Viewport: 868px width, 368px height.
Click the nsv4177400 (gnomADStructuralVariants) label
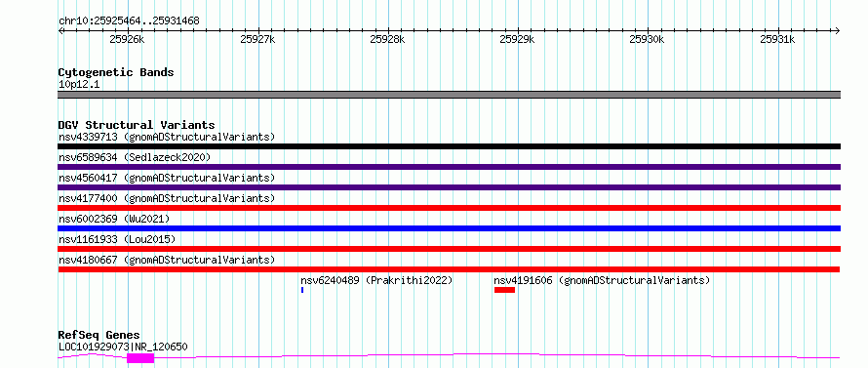click(167, 198)
